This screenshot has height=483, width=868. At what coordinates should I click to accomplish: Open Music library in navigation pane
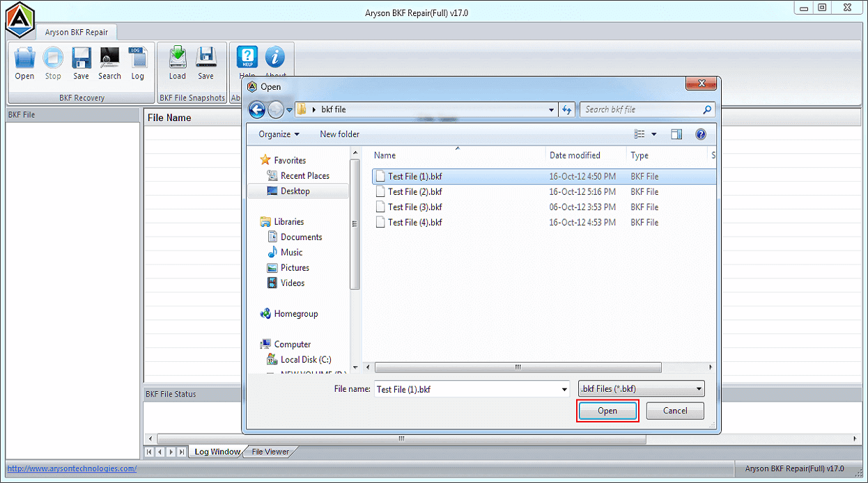click(285, 252)
